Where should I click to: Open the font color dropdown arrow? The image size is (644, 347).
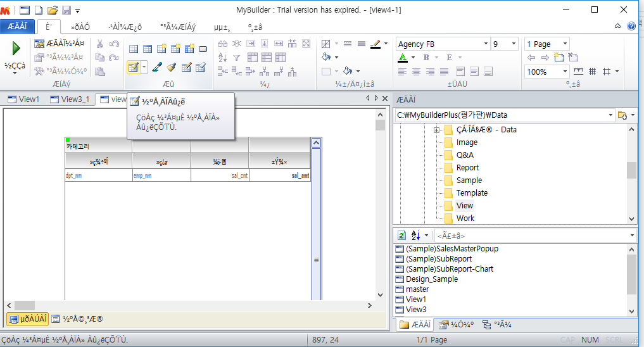[413, 58]
